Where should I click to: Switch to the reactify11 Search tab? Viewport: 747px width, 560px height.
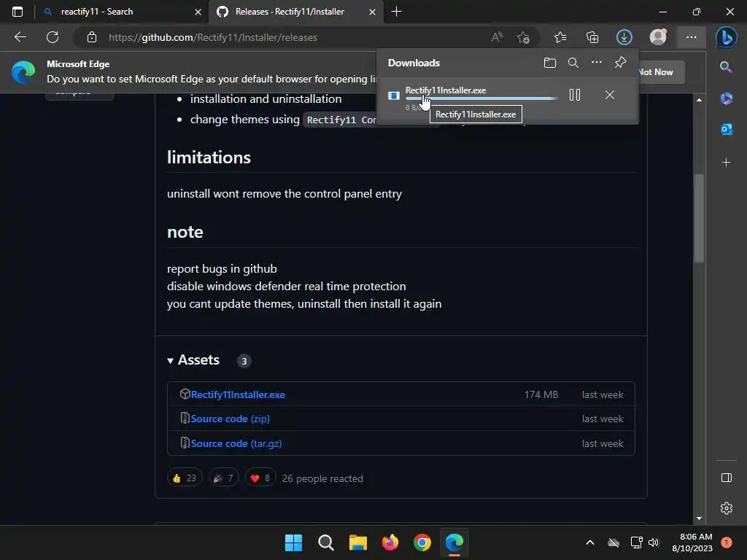pyautogui.click(x=122, y=12)
